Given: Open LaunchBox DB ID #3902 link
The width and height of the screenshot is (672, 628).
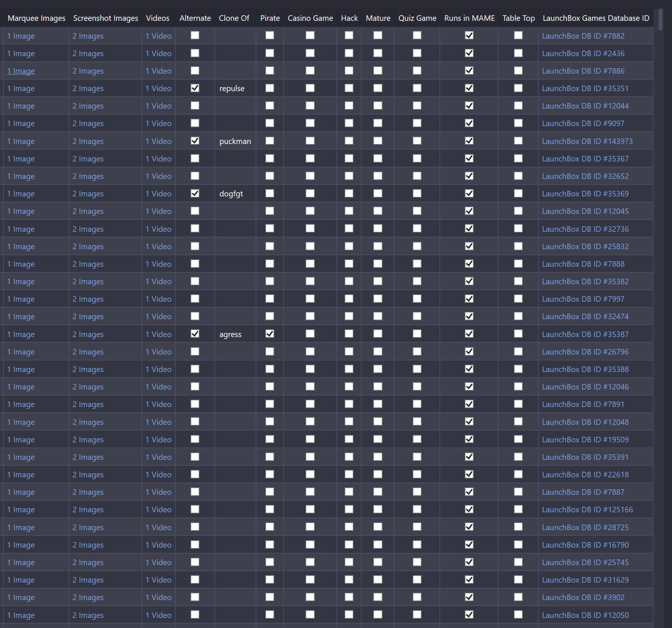Looking at the screenshot, I should tap(583, 597).
